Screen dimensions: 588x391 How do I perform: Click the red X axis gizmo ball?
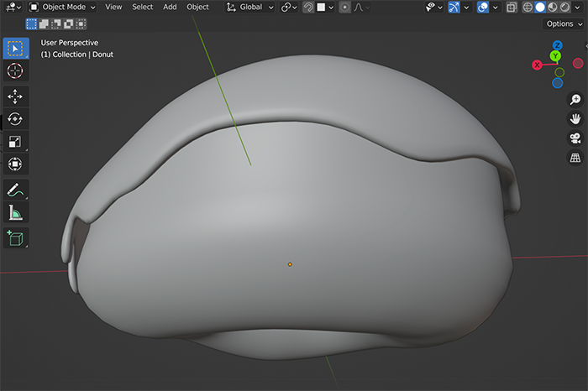538,65
